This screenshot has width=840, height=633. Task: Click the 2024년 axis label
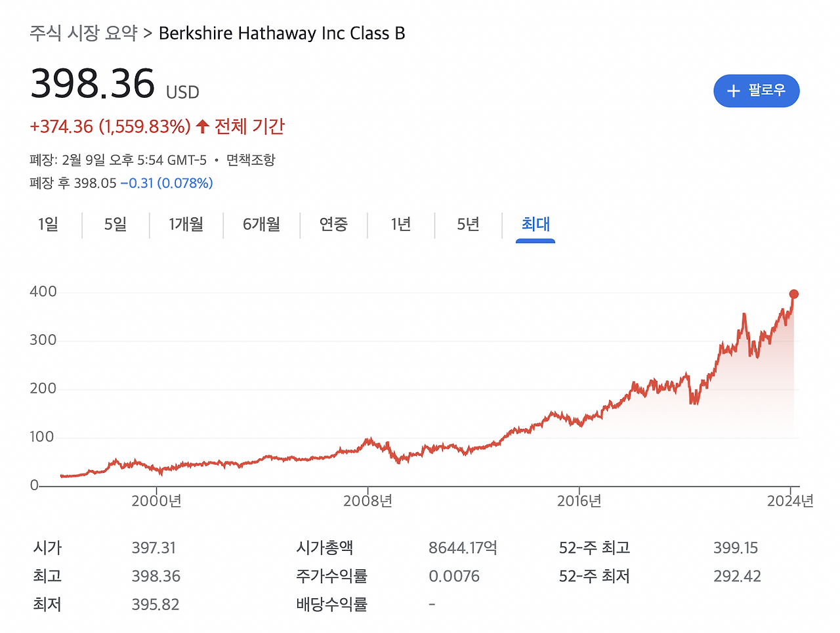tap(791, 500)
